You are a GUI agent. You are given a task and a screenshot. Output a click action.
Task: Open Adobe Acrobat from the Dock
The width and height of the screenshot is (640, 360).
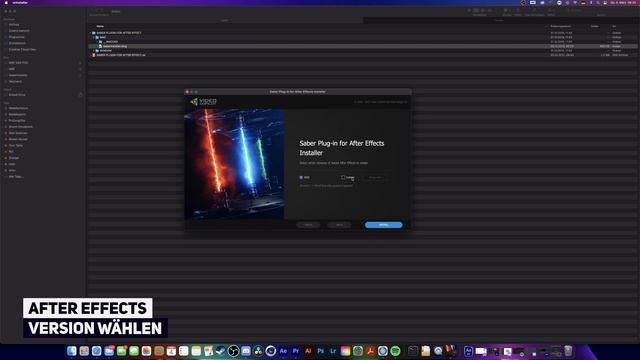[370, 351]
